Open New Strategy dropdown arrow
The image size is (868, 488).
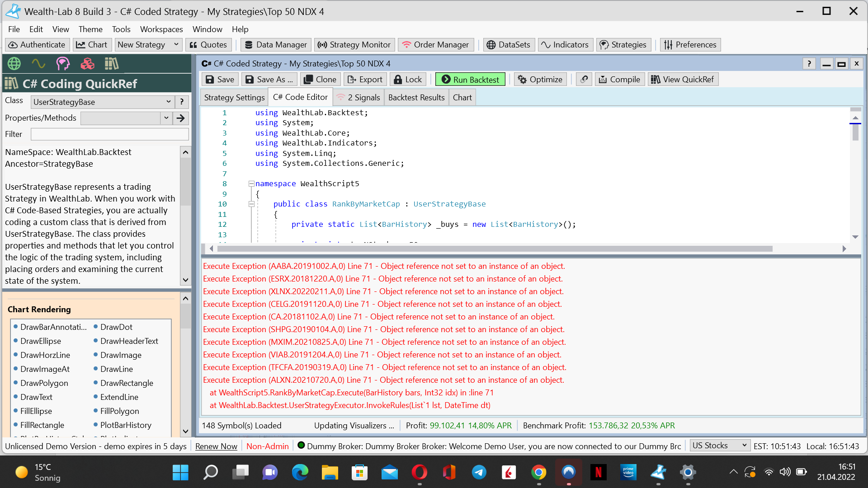tap(176, 45)
